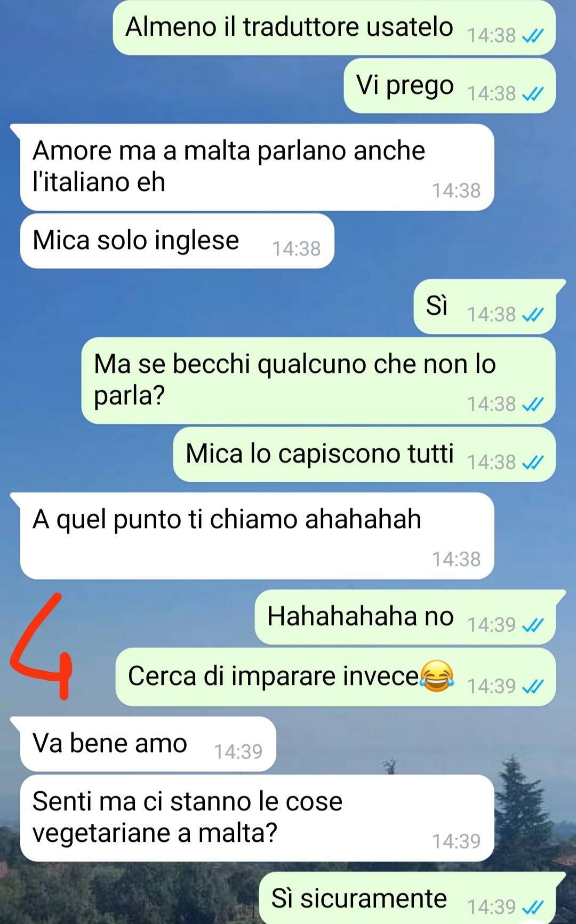576x924 pixels.
Task: Select message 'Amore ma a malta parlano anche l'italiano eh'
Action: click(x=257, y=168)
